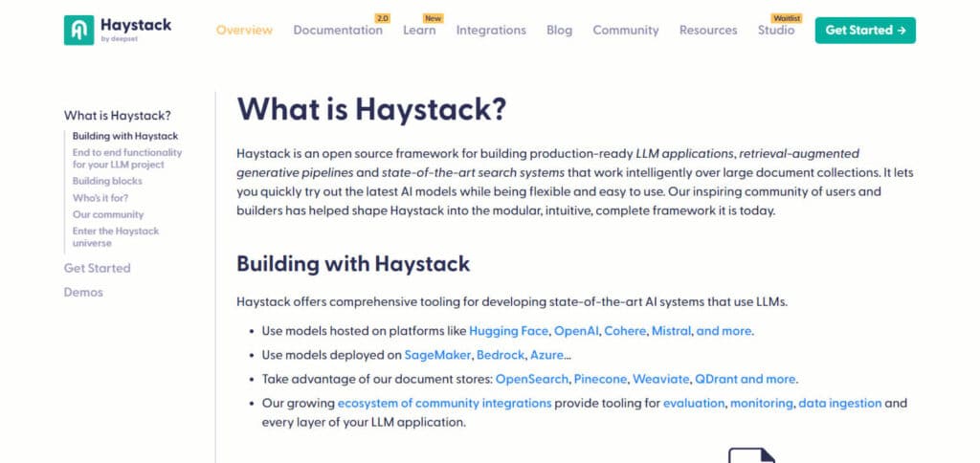Follow the monitoring link
The image size is (980, 463).
click(761, 403)
